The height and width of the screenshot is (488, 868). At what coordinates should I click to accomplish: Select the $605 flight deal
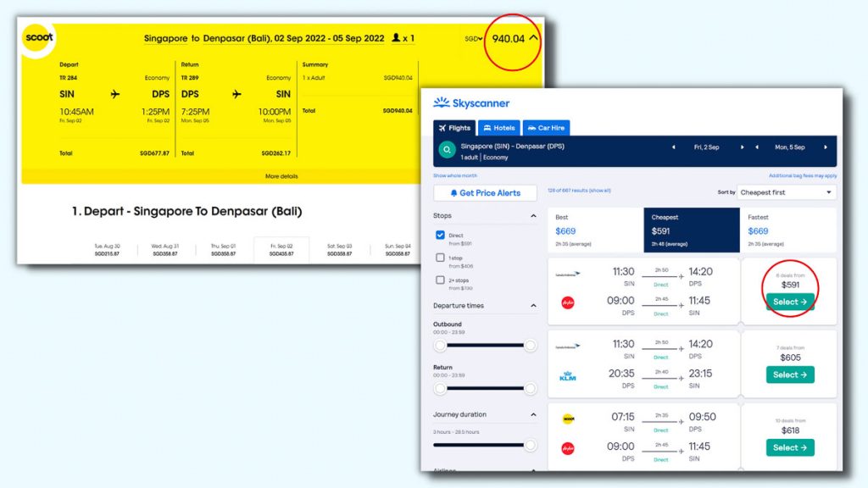[790, 374]
